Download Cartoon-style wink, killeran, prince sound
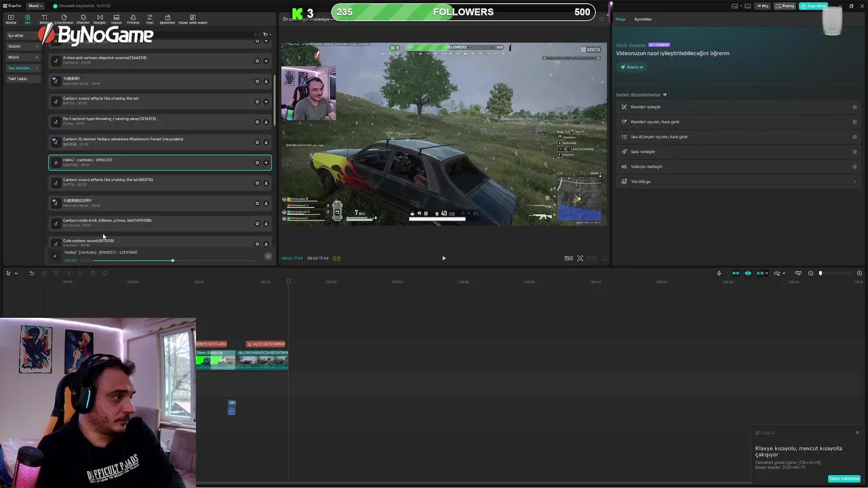This screenshot has width=868, height=488. 266,224
